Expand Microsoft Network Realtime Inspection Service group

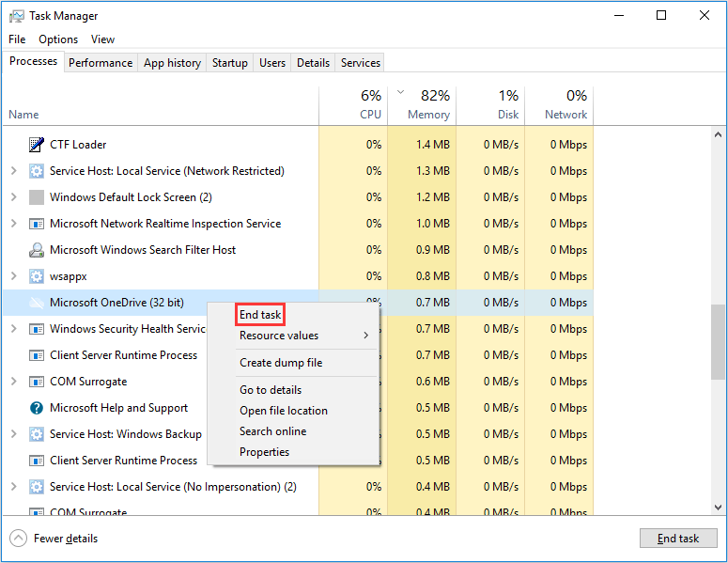[13, 224]
